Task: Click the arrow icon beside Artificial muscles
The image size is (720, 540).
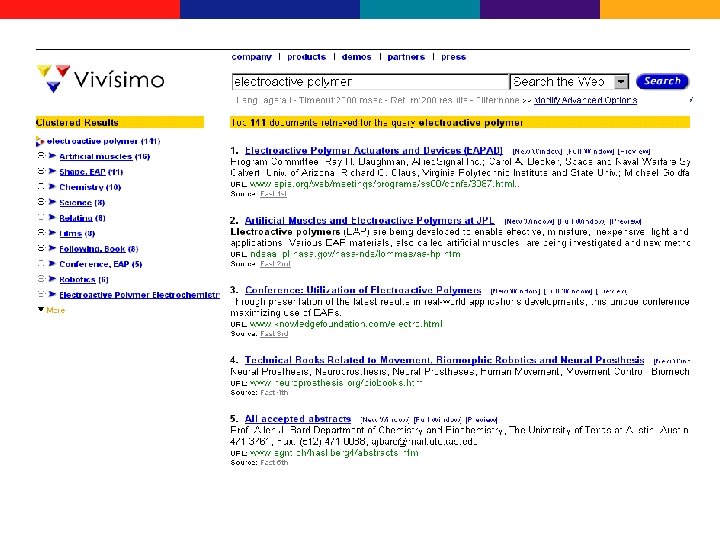Action: (x=52, y=156)
